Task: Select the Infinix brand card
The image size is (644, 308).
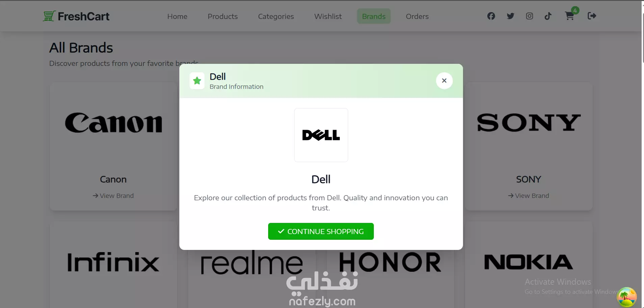Action: coord(113,264)
